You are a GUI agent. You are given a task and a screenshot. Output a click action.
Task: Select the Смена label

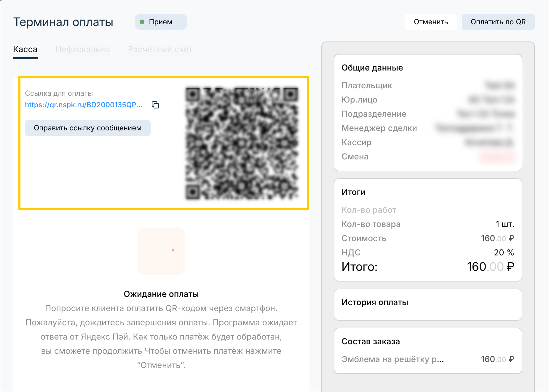tap(355, 157)
